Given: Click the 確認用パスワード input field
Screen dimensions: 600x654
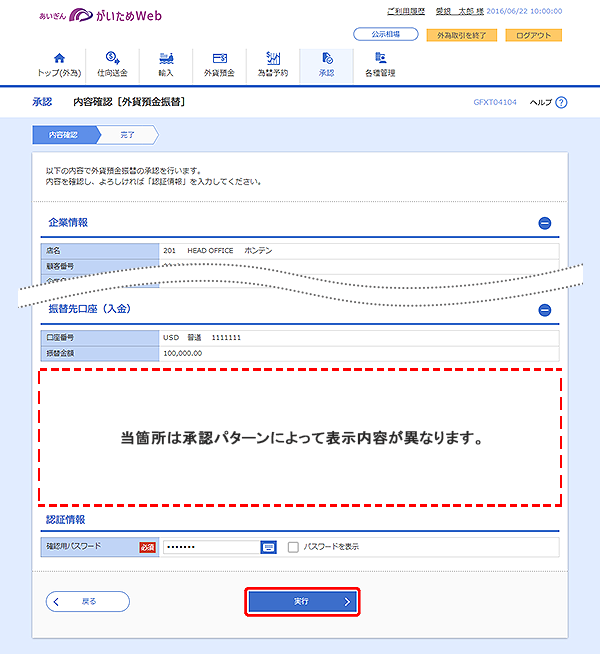Looking at the screenshot, I should click(212, 547).
